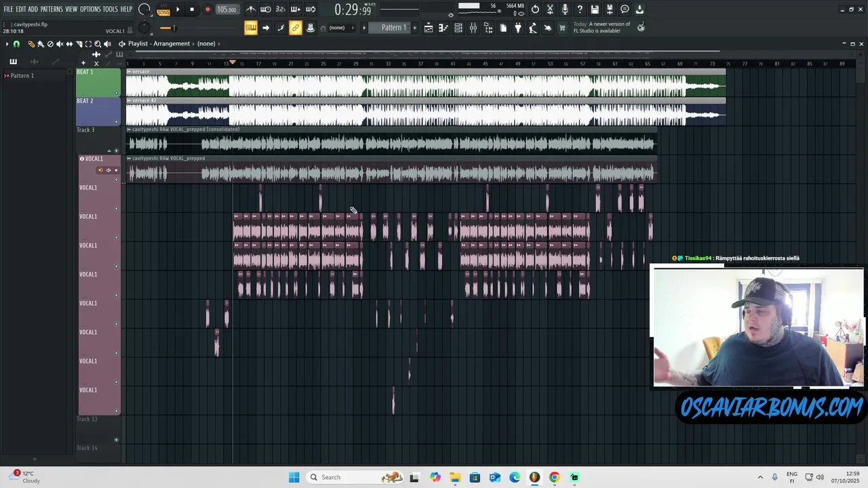This screenshot has height=488, width=868.
Task: Click the undo history icon
Action: [535, 9]
